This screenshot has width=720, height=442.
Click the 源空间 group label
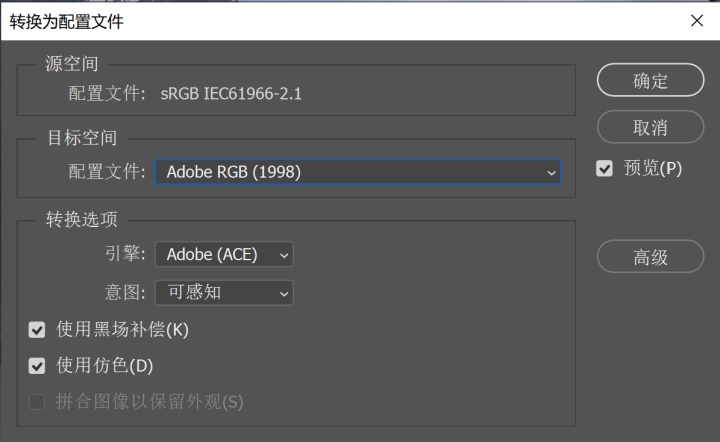[72, 64]
